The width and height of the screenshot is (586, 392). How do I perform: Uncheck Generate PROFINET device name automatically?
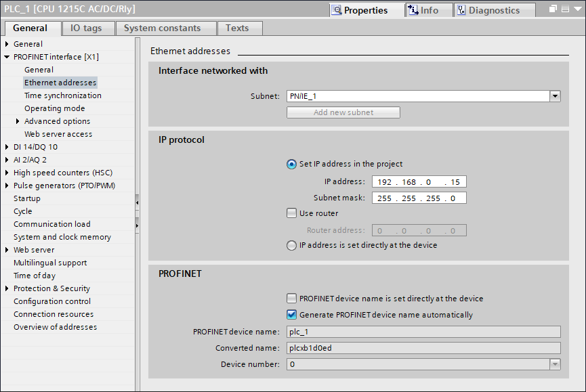pos(292,315)
